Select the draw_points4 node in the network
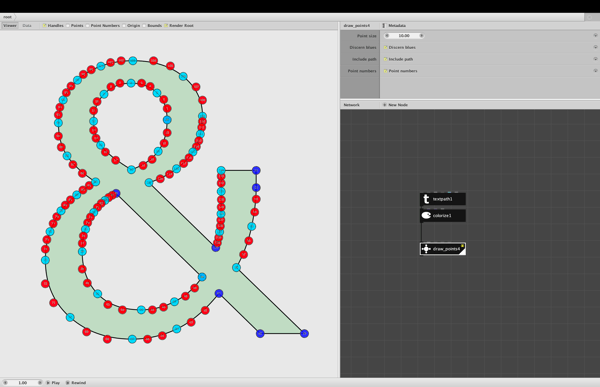 click(443, 249)
